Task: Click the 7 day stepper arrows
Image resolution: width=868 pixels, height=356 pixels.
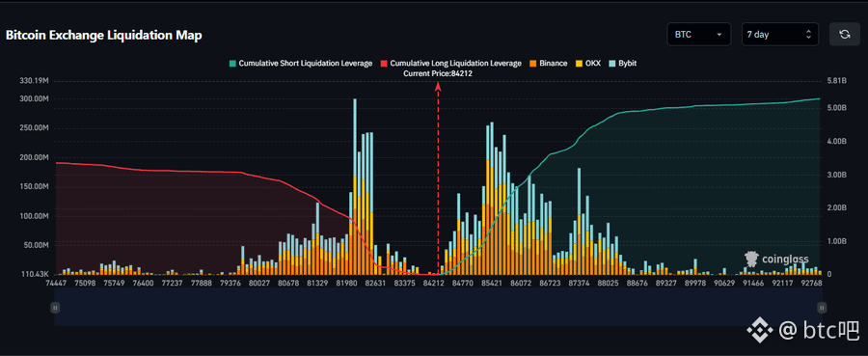Action: [809, 35]
